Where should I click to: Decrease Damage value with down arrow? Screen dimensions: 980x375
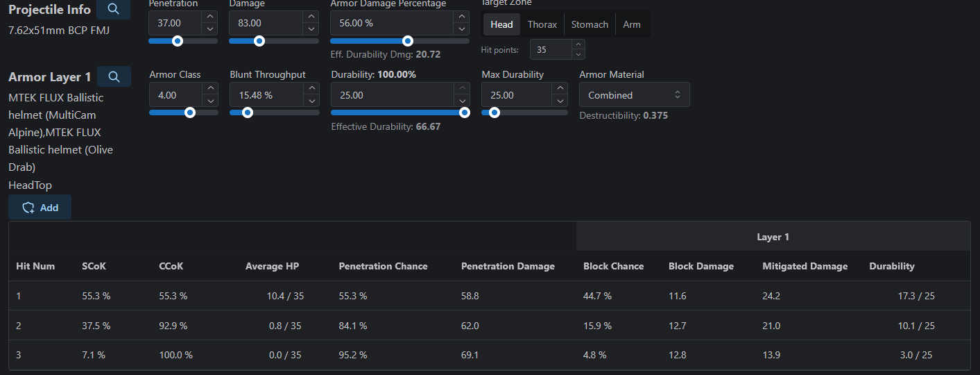[311, 29]
